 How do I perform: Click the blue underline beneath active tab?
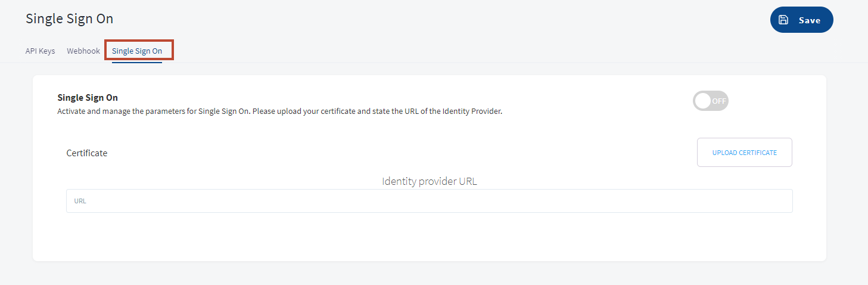(x=137, y=61)
